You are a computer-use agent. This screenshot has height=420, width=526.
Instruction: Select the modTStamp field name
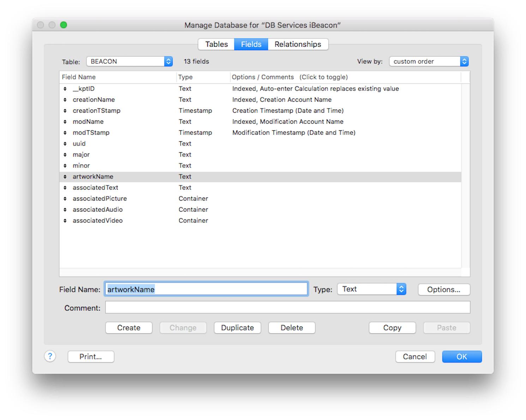coord(91,133)
